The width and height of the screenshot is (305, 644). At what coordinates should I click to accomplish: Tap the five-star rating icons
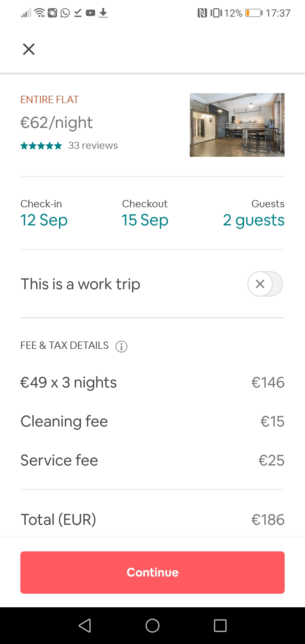[x=41, y=146]
